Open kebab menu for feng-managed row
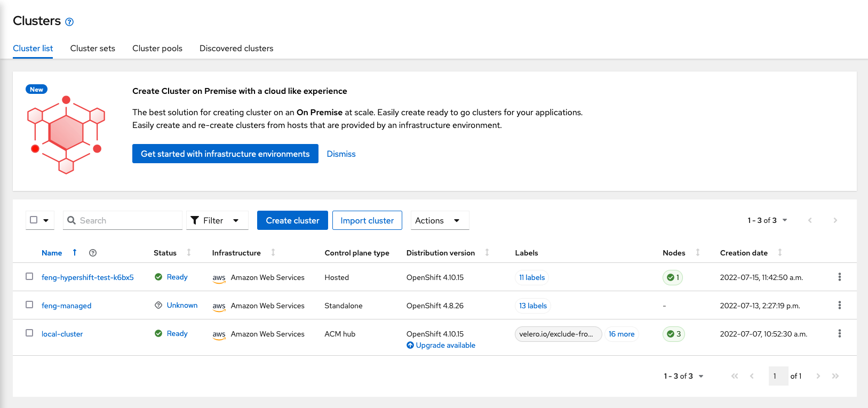 [839, 305]
